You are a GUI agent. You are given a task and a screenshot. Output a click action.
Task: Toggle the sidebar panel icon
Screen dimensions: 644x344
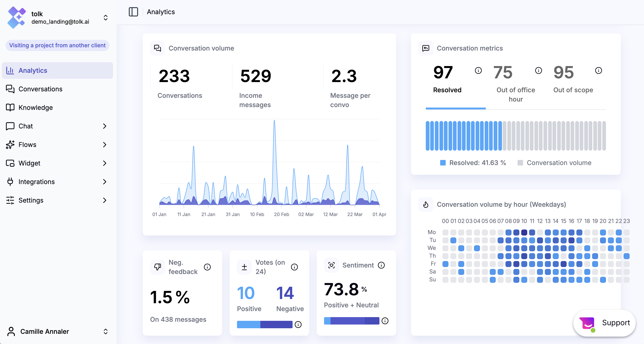pos(133,12)
